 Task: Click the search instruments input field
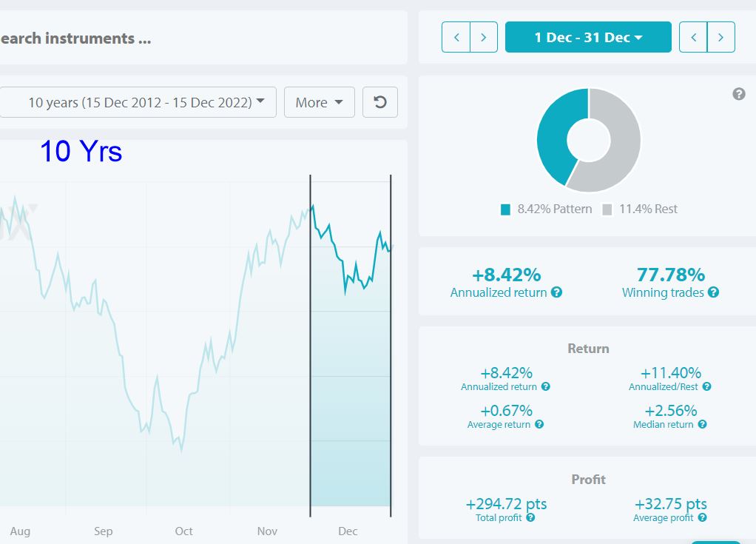point(203,38)
